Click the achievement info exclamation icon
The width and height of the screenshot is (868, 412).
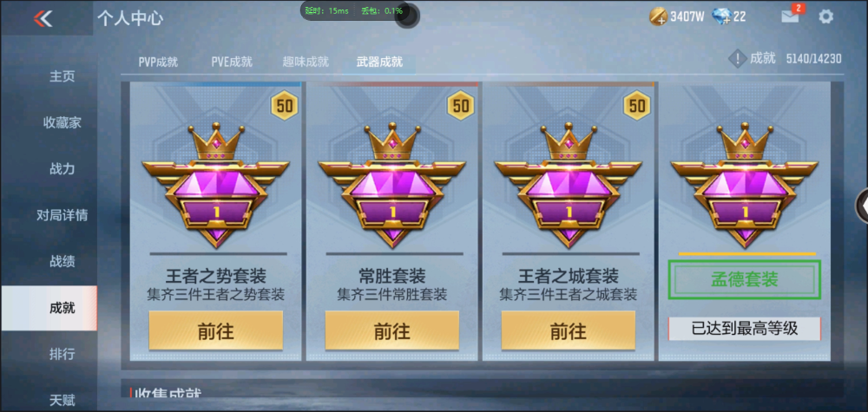click(737, 59)
